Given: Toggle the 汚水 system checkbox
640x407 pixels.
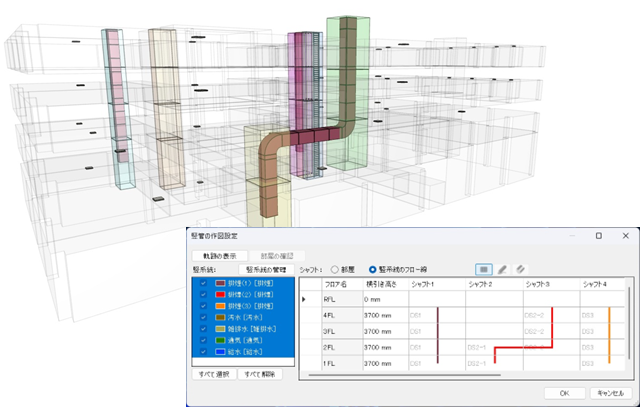Looking at the screenshot, I should pyautogui.click(x=203, y=316).
